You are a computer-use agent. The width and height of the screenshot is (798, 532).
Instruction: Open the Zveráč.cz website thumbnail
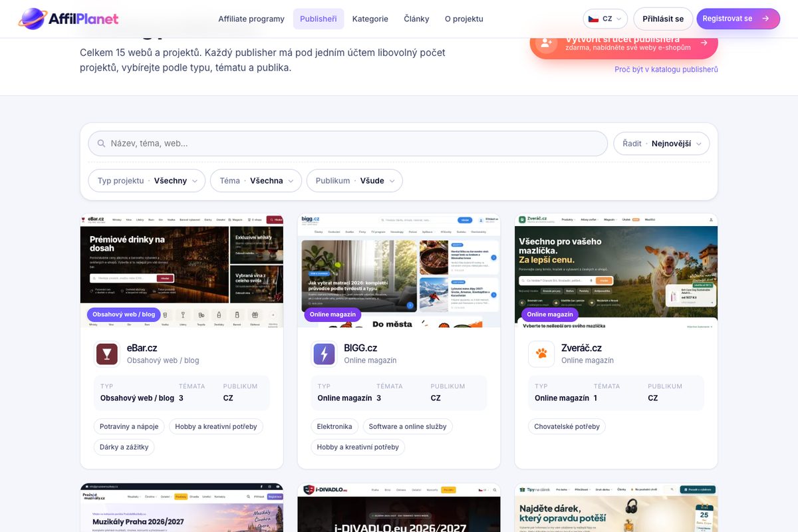pyautogui.click(x=616, y=271)
